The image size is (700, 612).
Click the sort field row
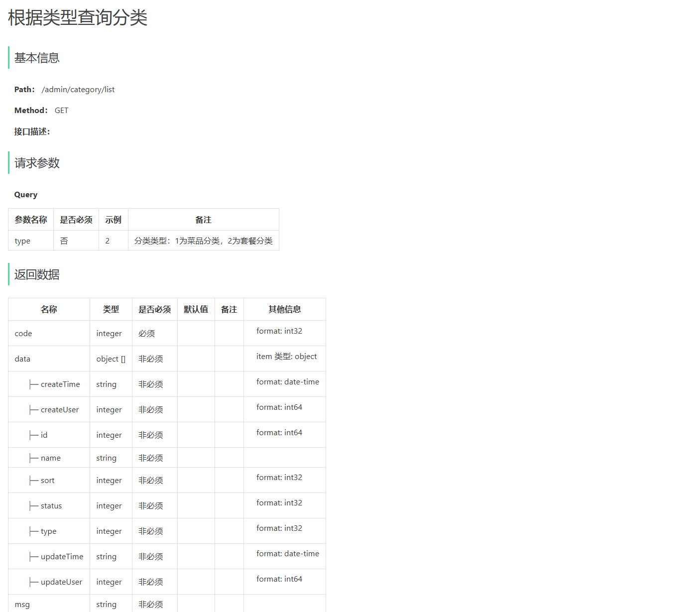167,480
